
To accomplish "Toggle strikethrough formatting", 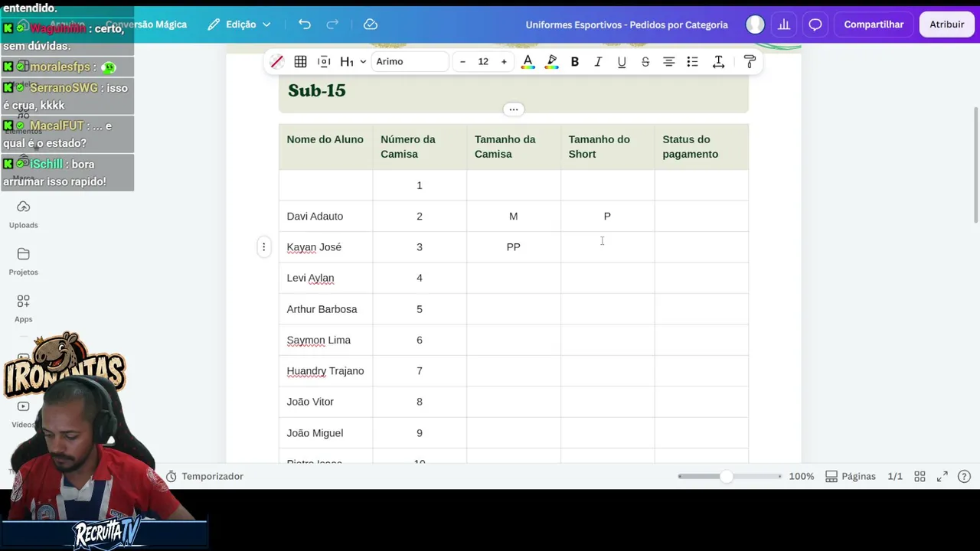I will pos(645,61).
